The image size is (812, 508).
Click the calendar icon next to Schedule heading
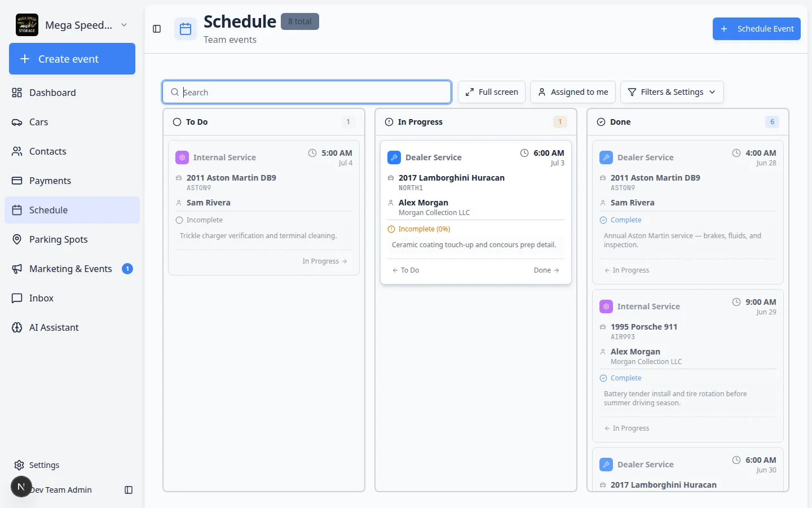[x=186, y=29]
